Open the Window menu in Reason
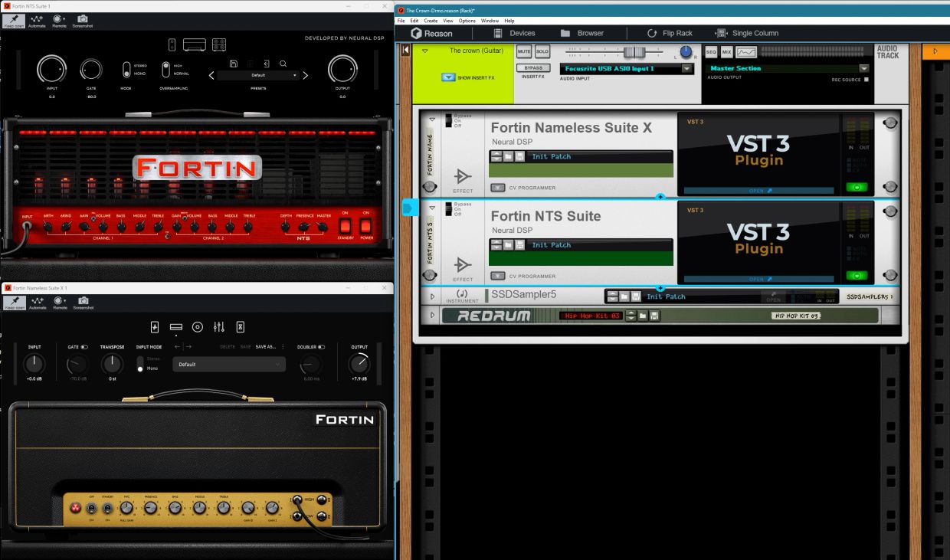 tap(490, 21)
